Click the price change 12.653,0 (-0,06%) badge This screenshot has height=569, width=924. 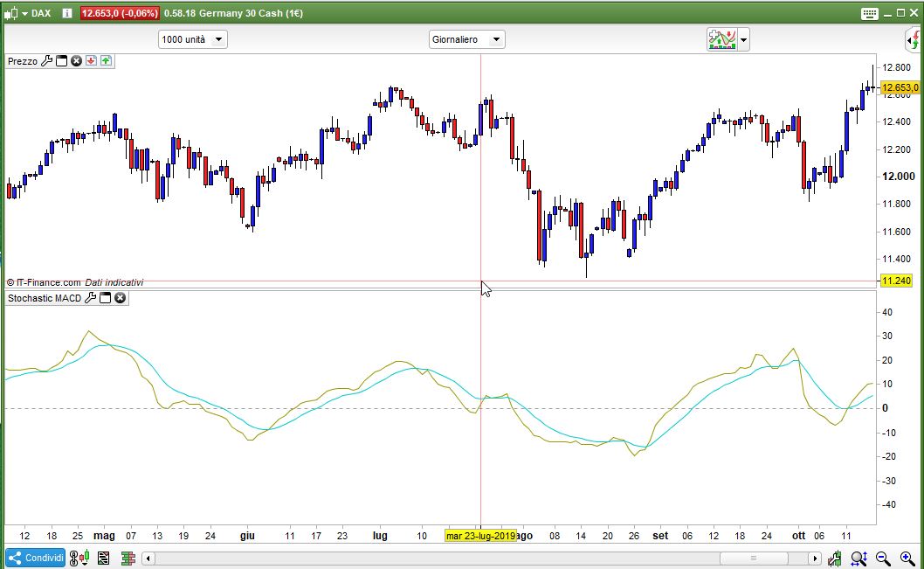[x=120, y=13]
